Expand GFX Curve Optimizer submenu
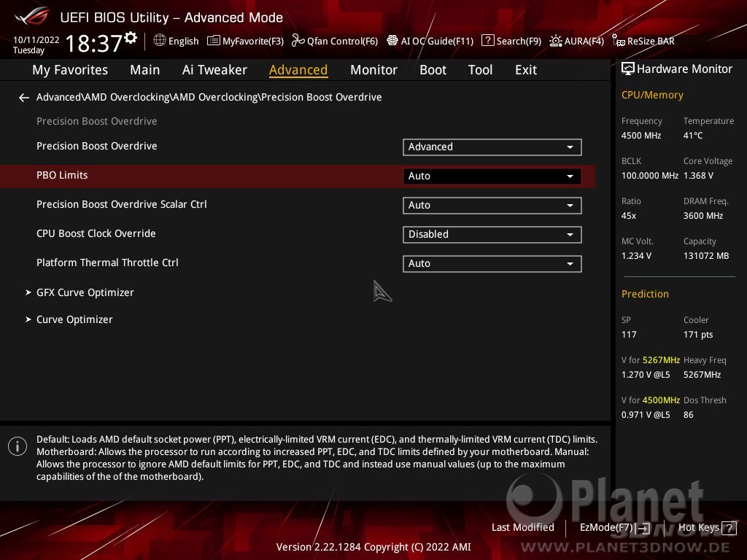This screenshot has height=560, width=747. 85,292
